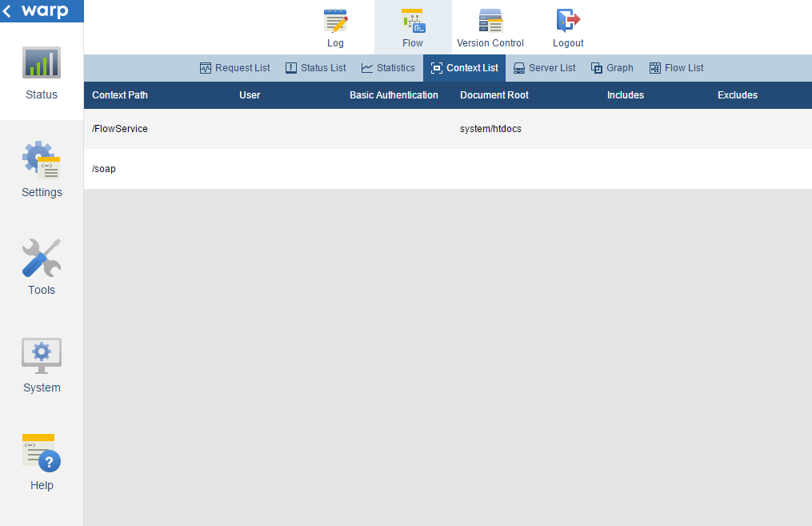Viewport: 812px width, 526px height.
Task: Switch to the Server List tab
Action: (x=545, y=68)
